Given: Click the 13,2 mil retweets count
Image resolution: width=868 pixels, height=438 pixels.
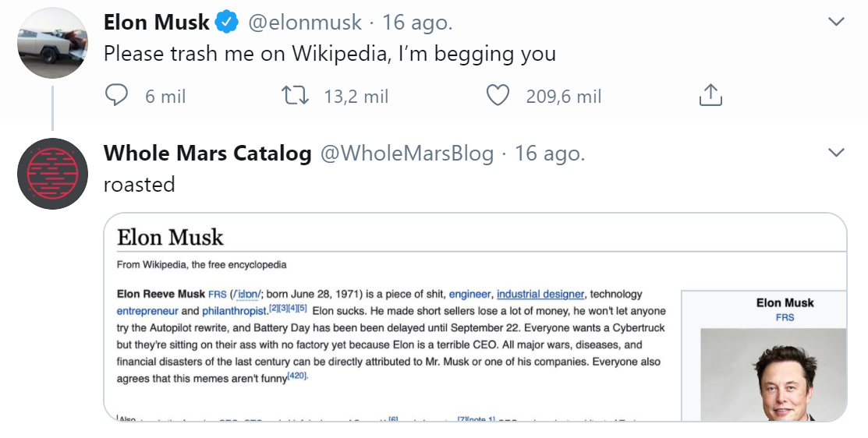Looking at the screenshot, I should [356, 97].
